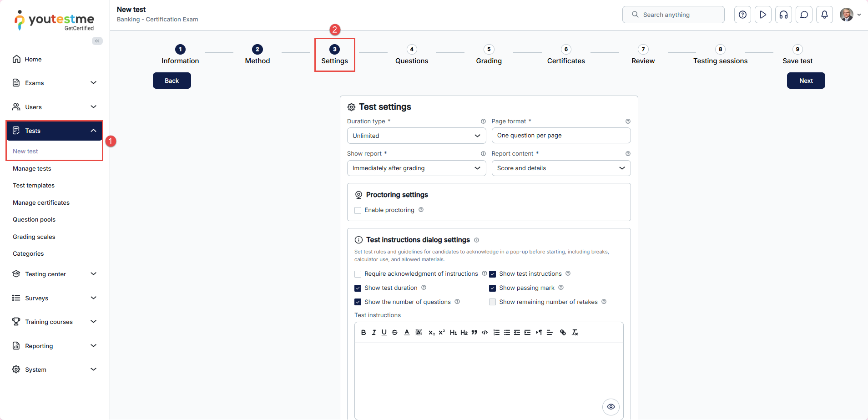Open the Report content dropdown
Viewport: 868px width, 420px height.
560,168
